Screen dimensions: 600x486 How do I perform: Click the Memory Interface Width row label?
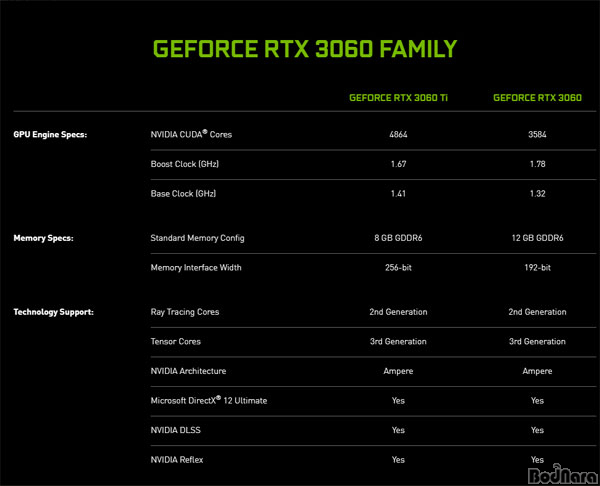pos(196,267)
